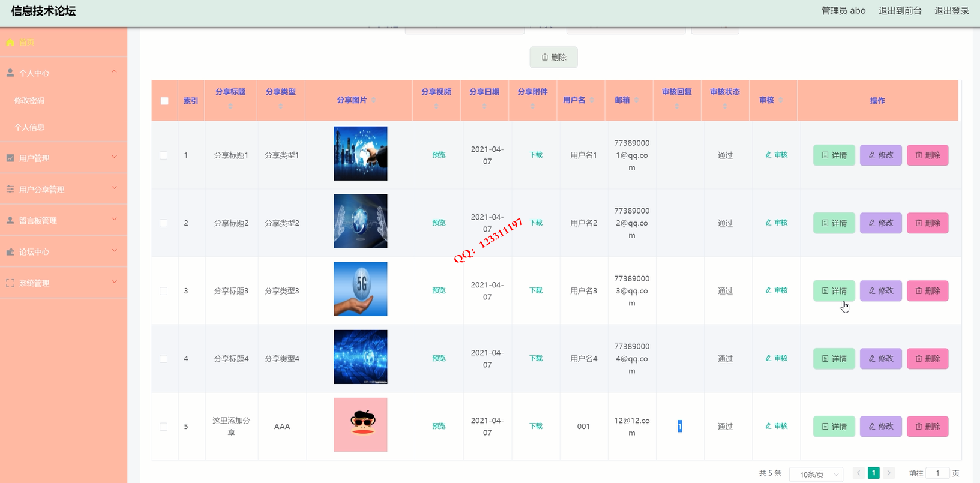Click 预览 link for 分享标题1
Image resolution: width=980 pixels, height=483 pixels.
click(x=439, y=155)
